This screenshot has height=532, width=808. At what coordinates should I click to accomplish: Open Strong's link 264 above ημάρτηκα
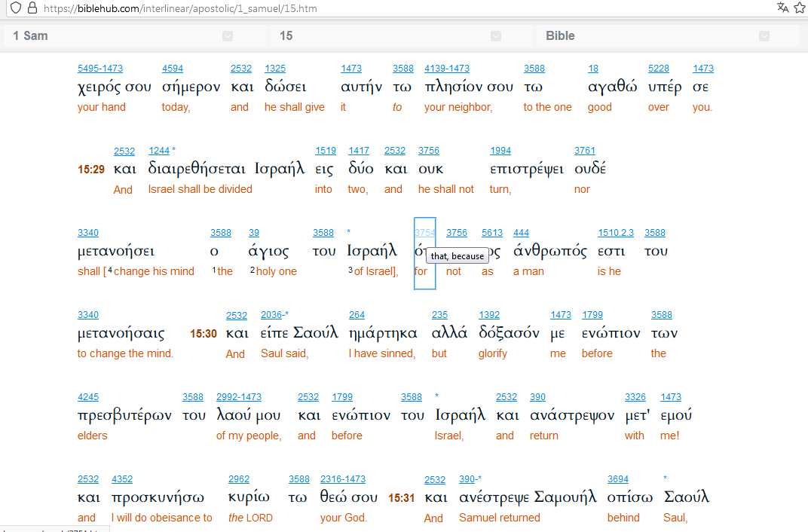[357, 315]
